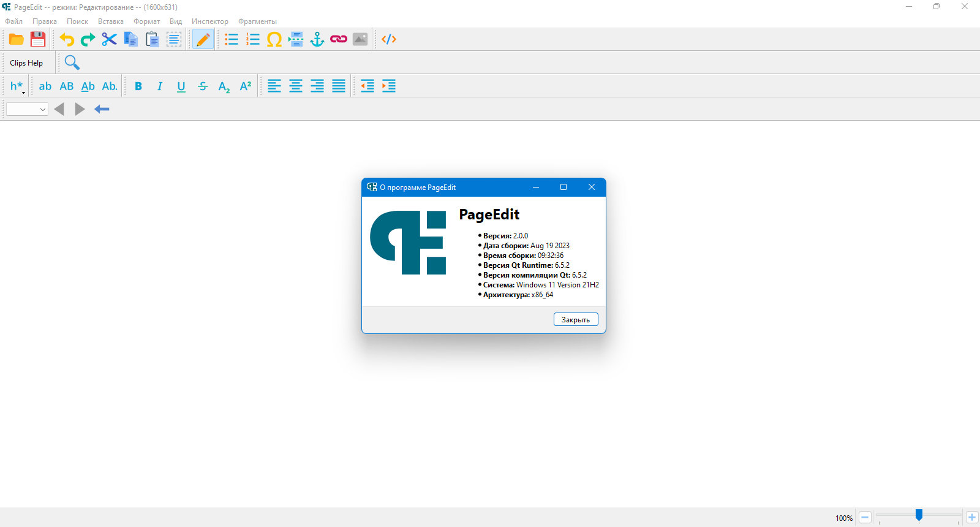Viewport: 980px width, 527px height.
Task: Increase paragraph indent
Action: (x=389, y=86)
